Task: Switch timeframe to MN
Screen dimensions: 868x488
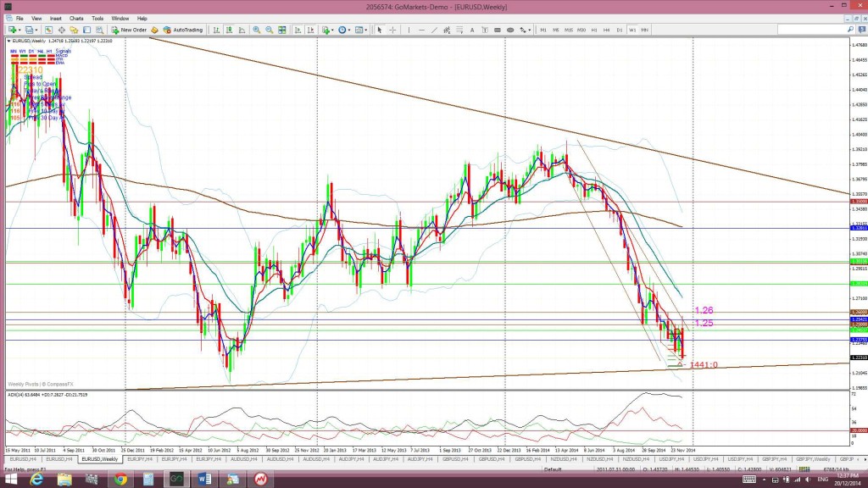Action: point(645,30)
